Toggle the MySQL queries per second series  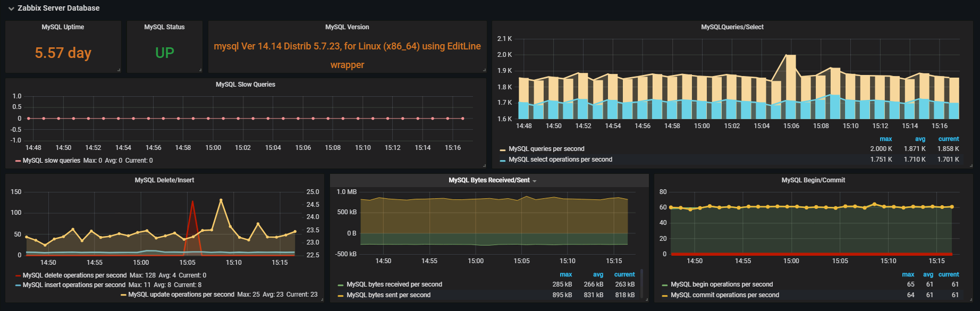[546, 149]
